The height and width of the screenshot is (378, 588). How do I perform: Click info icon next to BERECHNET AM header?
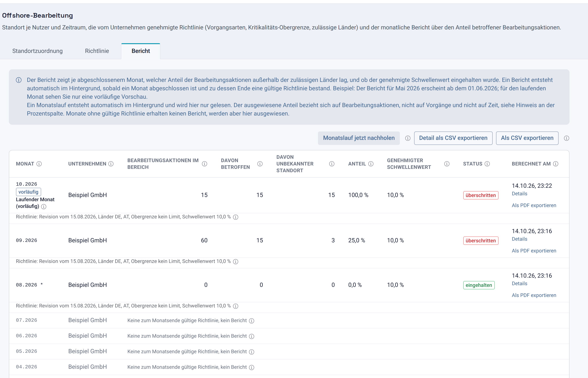point(556,164)
